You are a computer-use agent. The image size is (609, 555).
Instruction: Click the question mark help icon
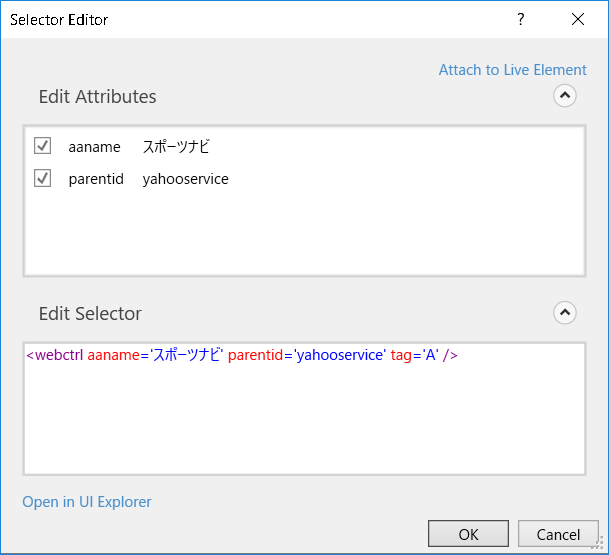pyautogui.click(x=521, y=19)
